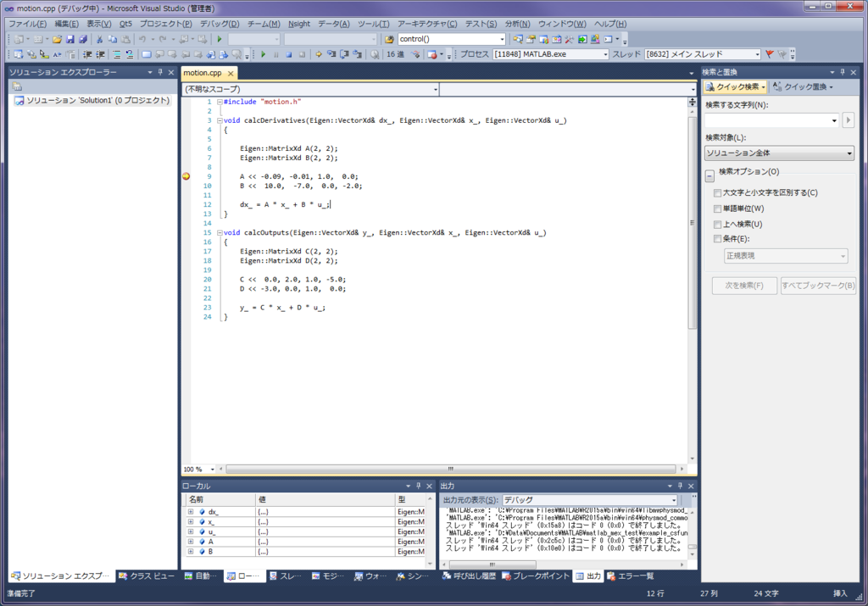Screen dimensions: 868x606
Task: Expand dx_ variable in Locals window
Action: tap(191, 512)
